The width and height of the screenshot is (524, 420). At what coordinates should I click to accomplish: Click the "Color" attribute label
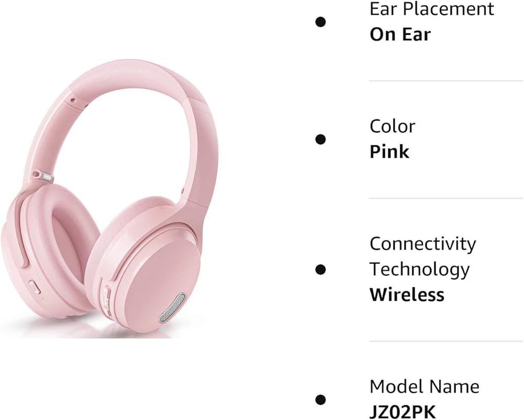pyautogui.click(x=392, y=127)
